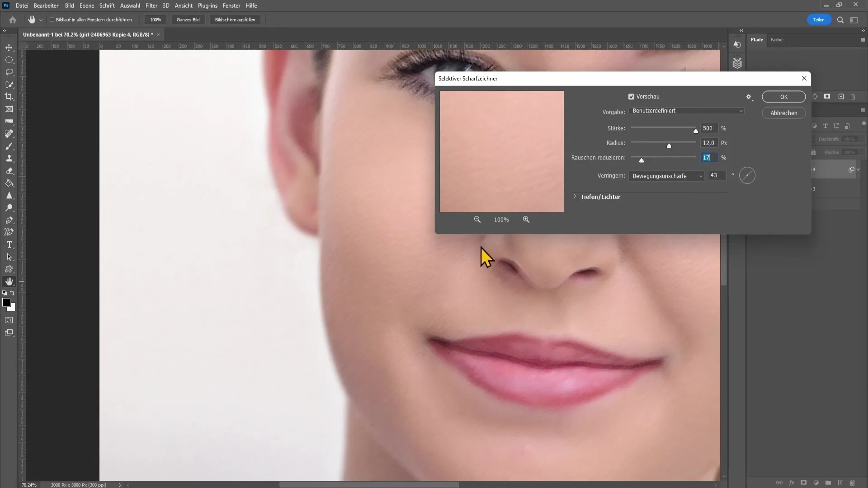Select the Move tool
The height and width of the screenshot is (488, 868).
9,47
